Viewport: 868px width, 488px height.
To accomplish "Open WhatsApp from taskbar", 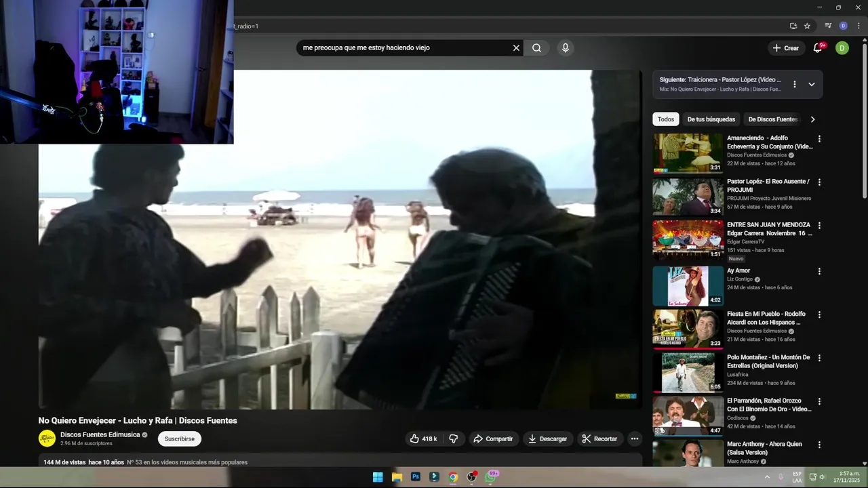I will click(491, 477).
